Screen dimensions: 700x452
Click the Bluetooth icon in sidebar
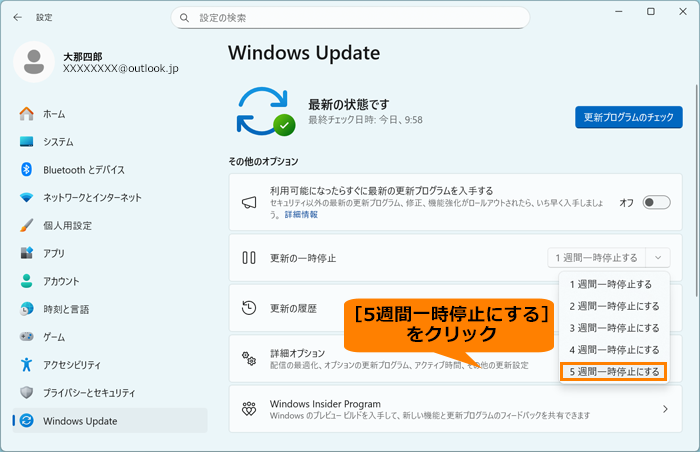pos(26,169)
